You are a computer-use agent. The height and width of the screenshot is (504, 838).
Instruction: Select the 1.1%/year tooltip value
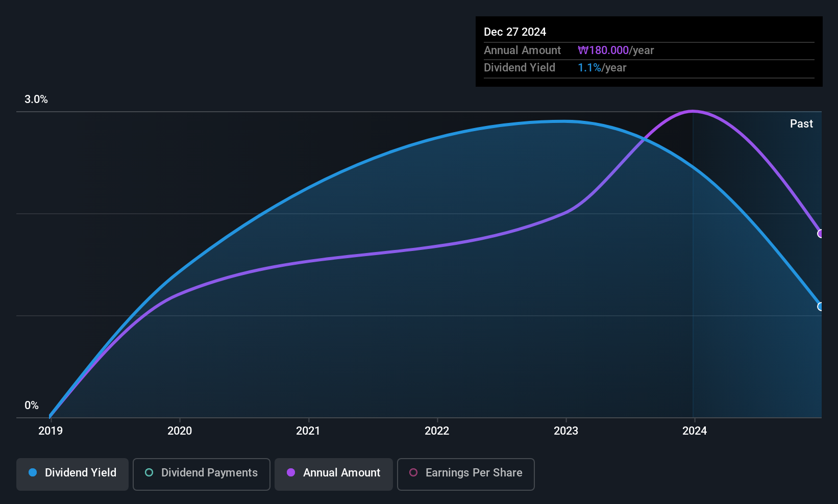point(602,68)
